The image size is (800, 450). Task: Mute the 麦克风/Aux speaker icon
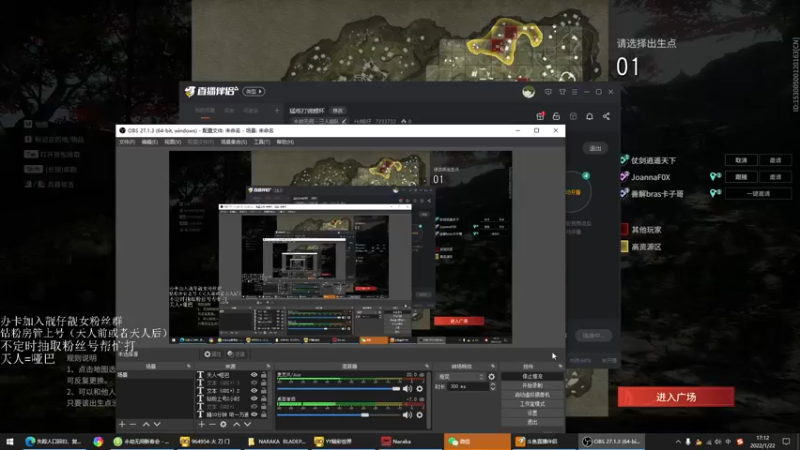[x=407, y=389]
